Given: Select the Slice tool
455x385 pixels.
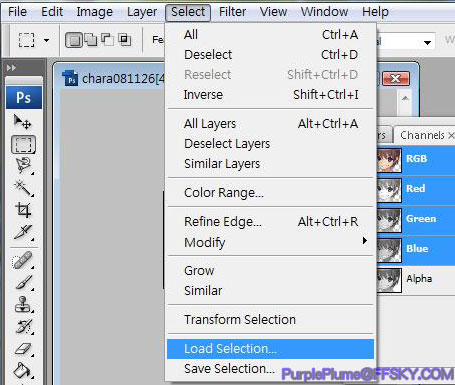Looking at the screenshot, I should [x=23, y=232].
